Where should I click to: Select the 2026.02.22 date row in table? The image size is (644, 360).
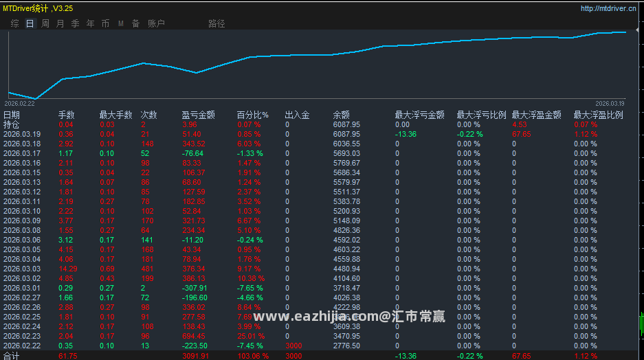click(x=22, y=346)
